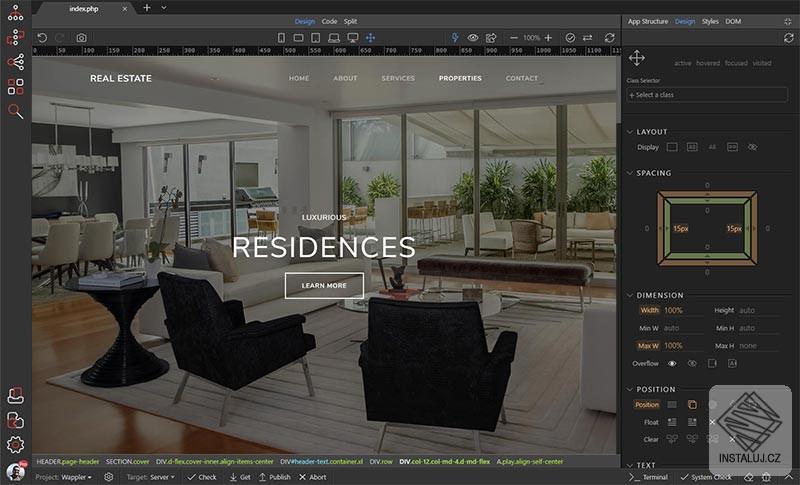Click the circled checkmark validate icon

click(x=570, y=38)
